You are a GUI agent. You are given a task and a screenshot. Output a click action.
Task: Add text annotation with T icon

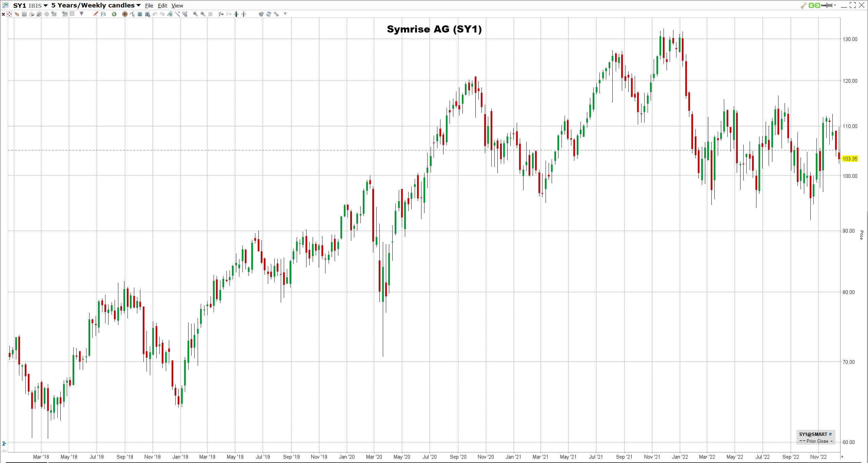[140, 14]
